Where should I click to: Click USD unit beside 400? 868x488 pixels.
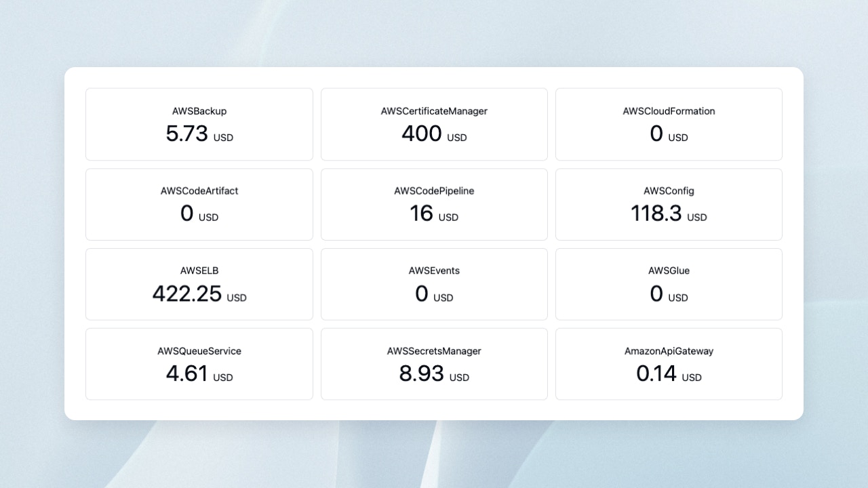click(457, 138)
